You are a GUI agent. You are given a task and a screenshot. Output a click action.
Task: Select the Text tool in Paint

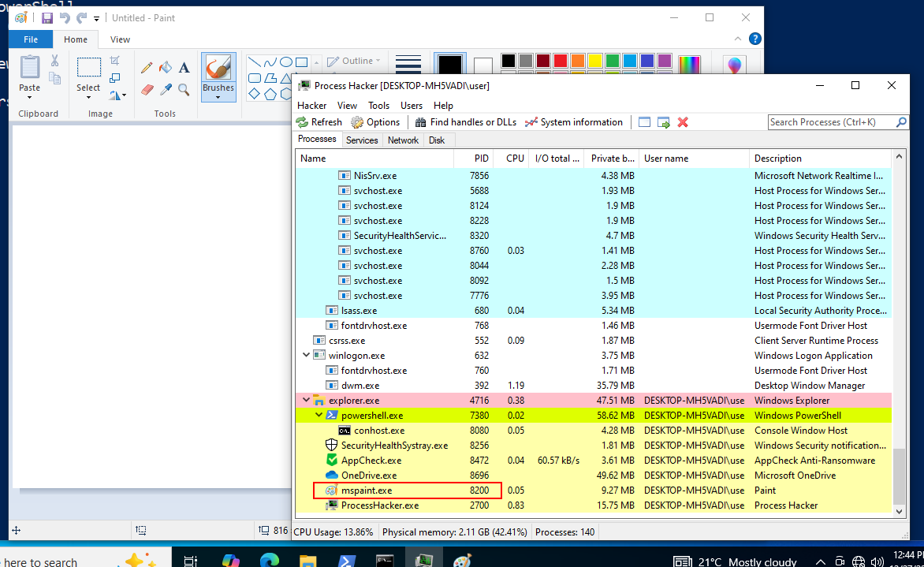[x=183, y=69]
